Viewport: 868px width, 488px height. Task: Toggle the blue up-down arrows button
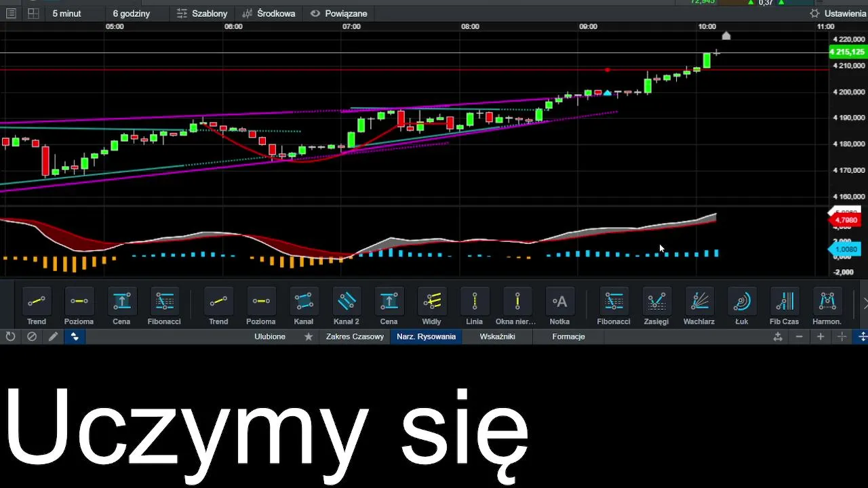(75, 337)
